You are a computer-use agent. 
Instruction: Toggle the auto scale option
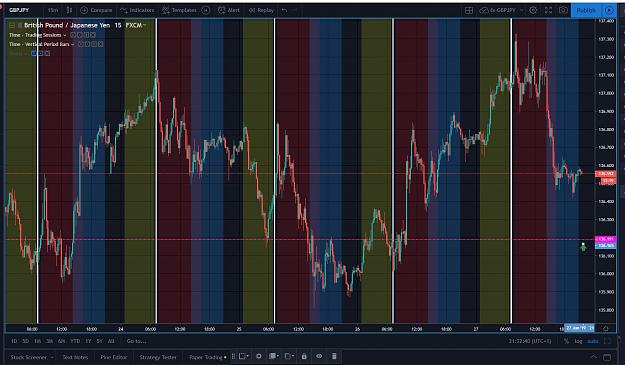pos(593,341)
